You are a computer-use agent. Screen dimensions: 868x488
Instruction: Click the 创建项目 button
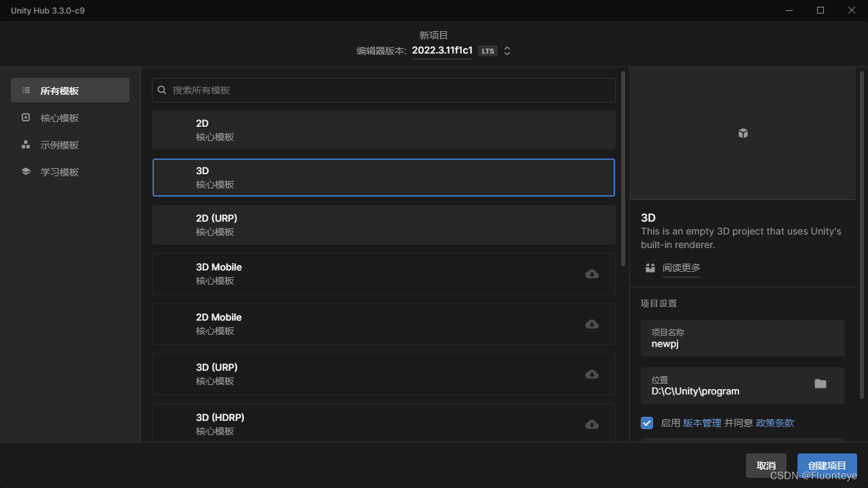[x=827, y=466]
